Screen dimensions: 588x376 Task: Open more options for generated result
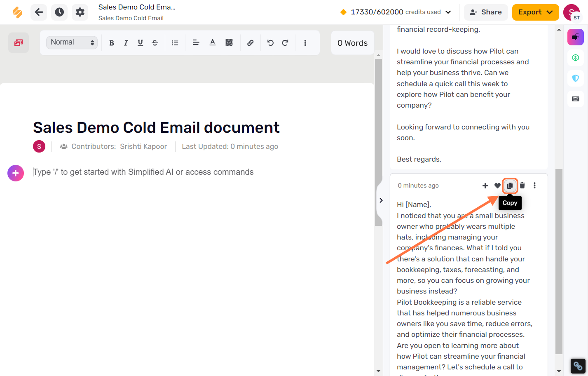point(535,186)
